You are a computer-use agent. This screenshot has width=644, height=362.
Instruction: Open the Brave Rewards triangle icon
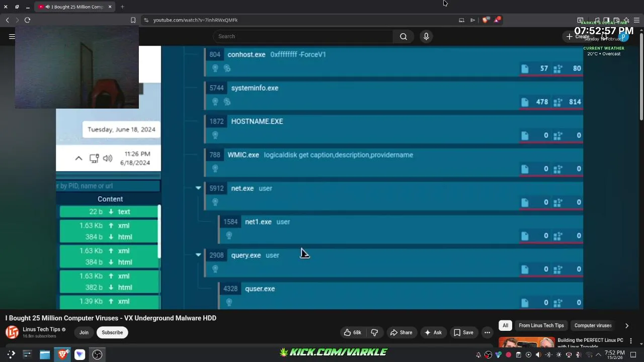pyautogui.click(x=497, y=20)
